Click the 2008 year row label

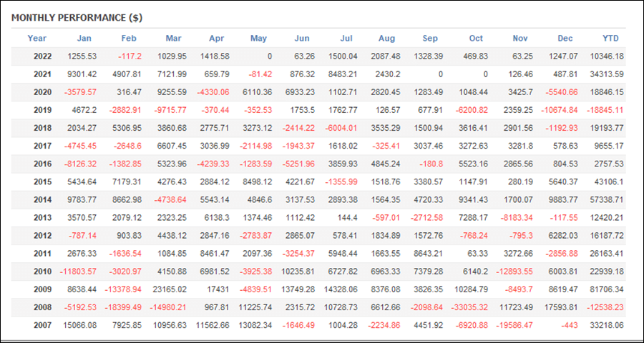[x=43, y=308]
